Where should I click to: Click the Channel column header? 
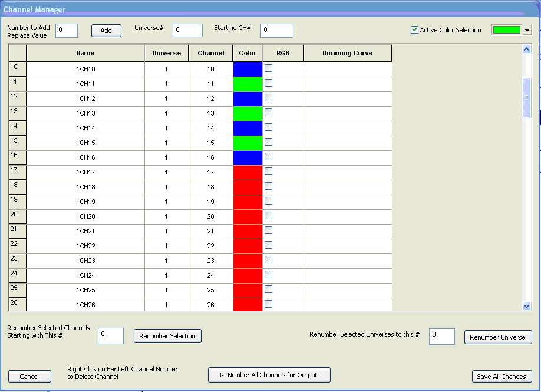click(x=211, y=53)
